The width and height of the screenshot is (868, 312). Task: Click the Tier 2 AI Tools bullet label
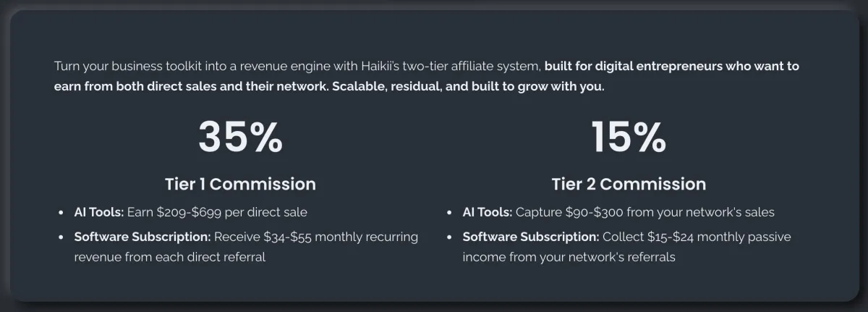488,213
